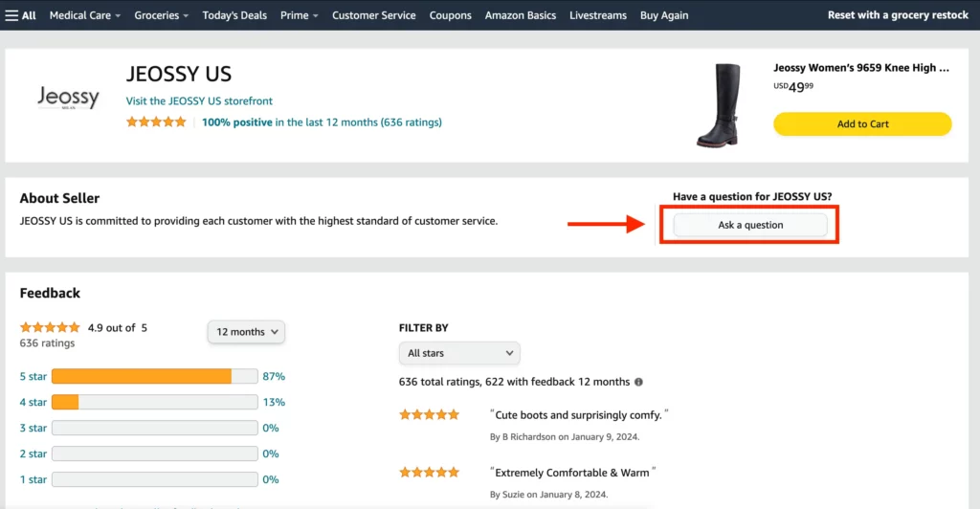980x509 pixels.
Task: Click the 13% percentage link
Action: click(274, 402)
